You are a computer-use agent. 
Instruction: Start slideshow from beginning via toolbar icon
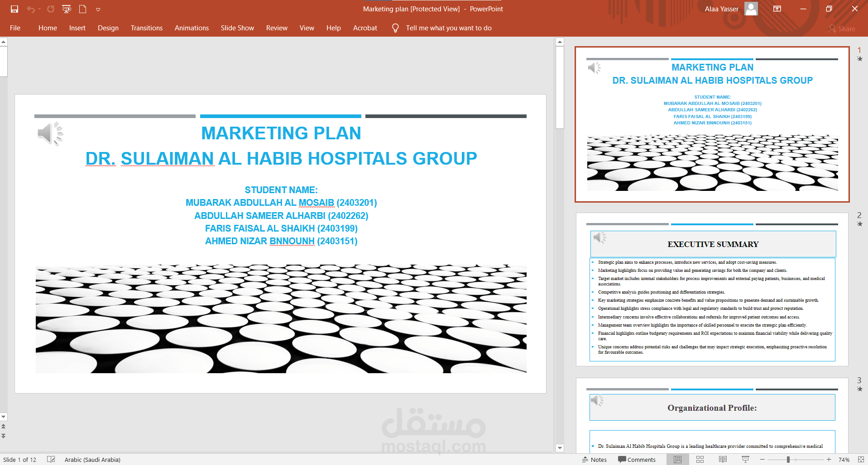pyautogui.click(x=67, y=9)
